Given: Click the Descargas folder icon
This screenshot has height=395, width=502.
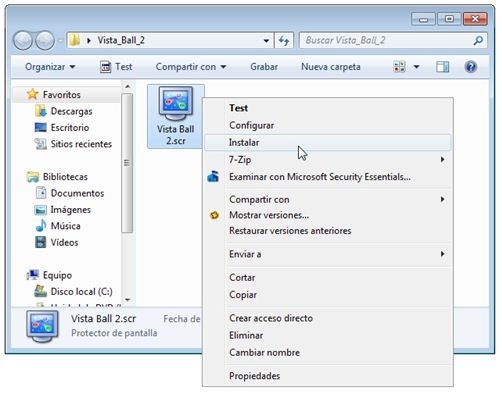Looking at the screenshot, I should 41,111.
